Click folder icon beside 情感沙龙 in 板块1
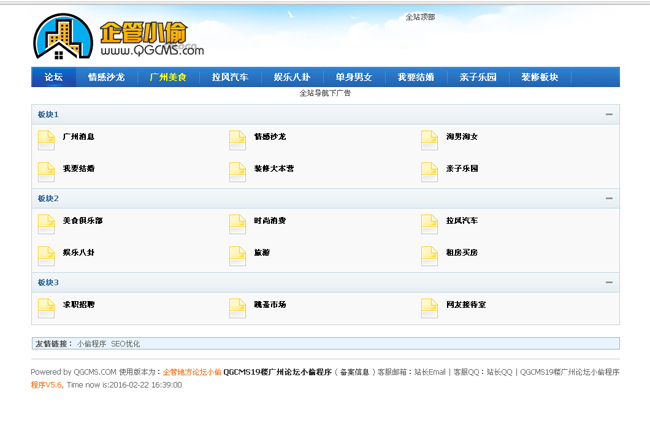Viewport: 650px width, 428px height. point(238,140)
